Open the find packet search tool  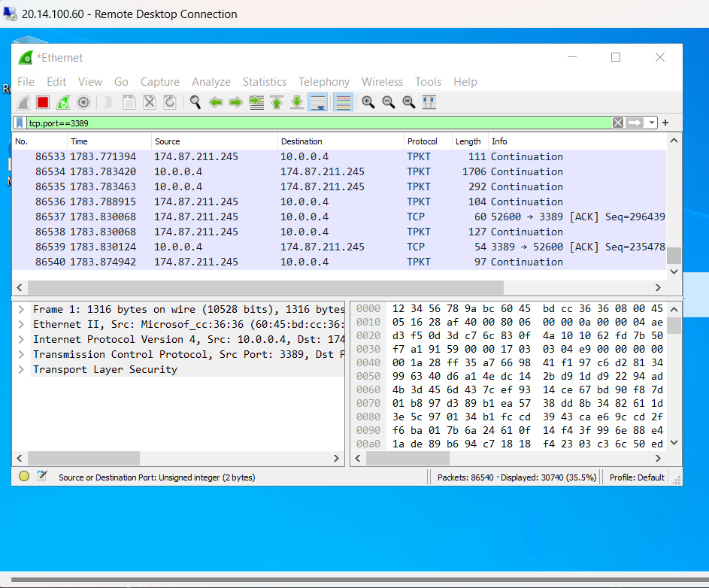point(195,102)
